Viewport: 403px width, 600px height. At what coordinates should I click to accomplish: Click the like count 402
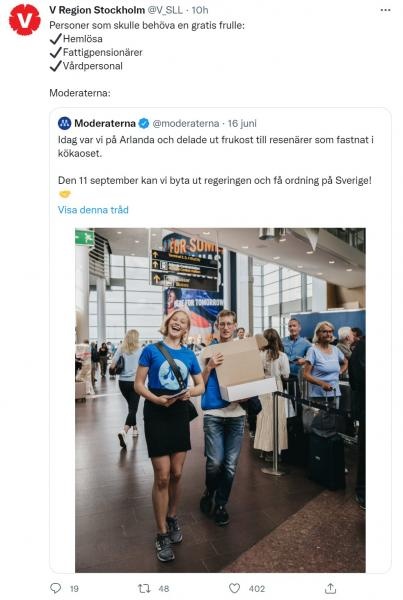pos(257,589)
